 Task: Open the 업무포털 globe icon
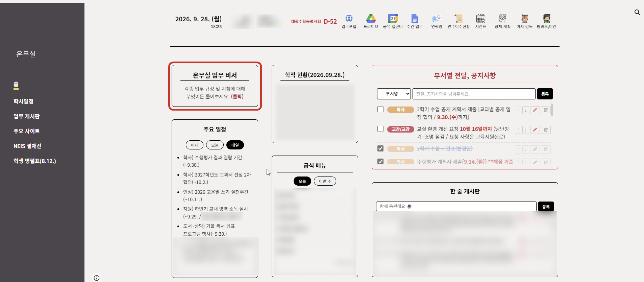pyautogui.click(x=349, y=18)
